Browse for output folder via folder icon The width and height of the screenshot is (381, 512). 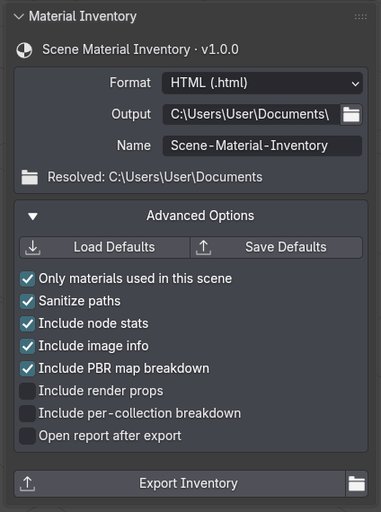coord(351,114)
